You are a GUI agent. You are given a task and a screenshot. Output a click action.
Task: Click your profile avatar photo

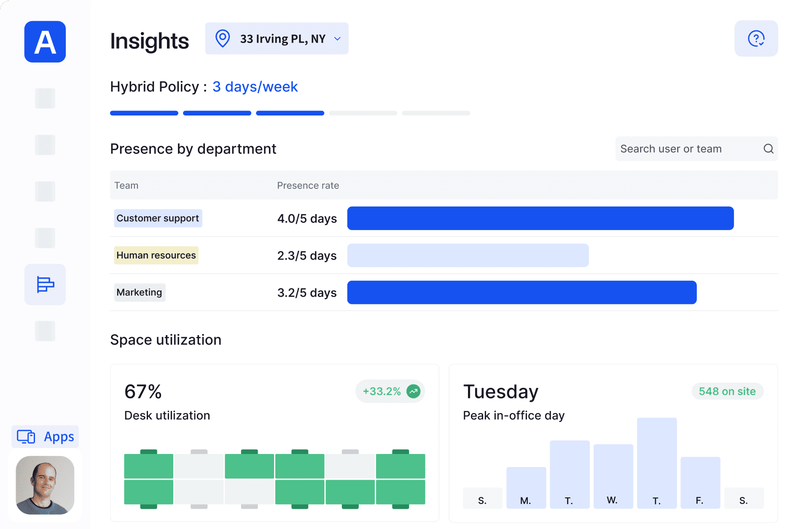pos(45,486)
